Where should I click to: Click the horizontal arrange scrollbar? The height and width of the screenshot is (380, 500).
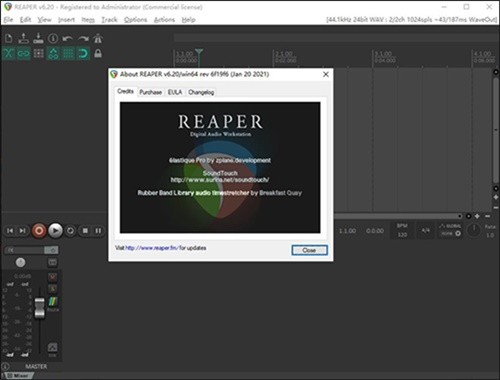click(x=398, y=216)
